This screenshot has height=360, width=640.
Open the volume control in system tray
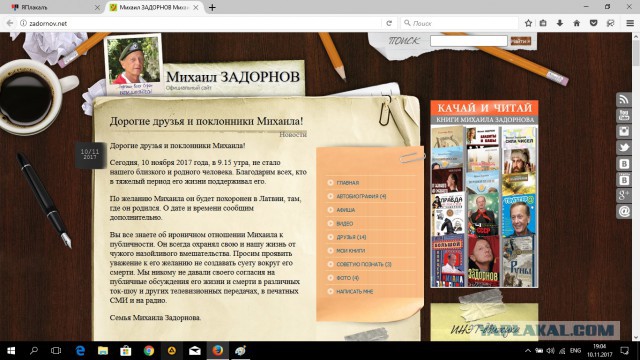pyautogui.click(x=551, y=351)
